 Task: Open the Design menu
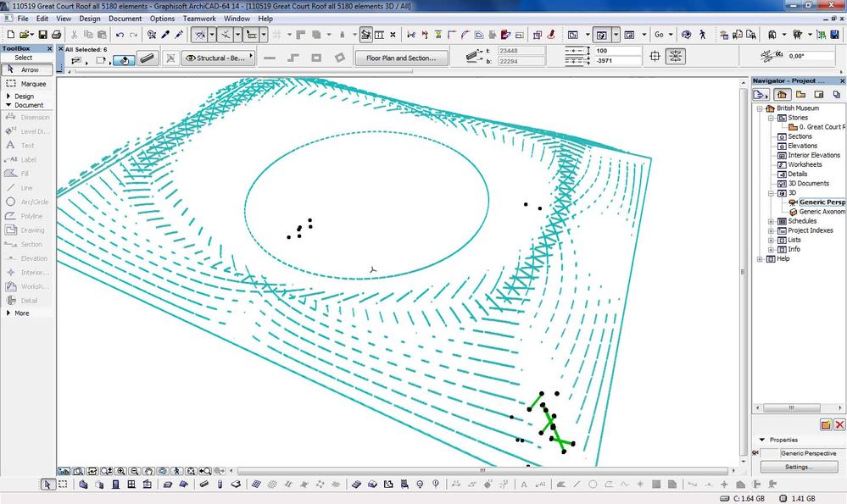tap(90, 19)
